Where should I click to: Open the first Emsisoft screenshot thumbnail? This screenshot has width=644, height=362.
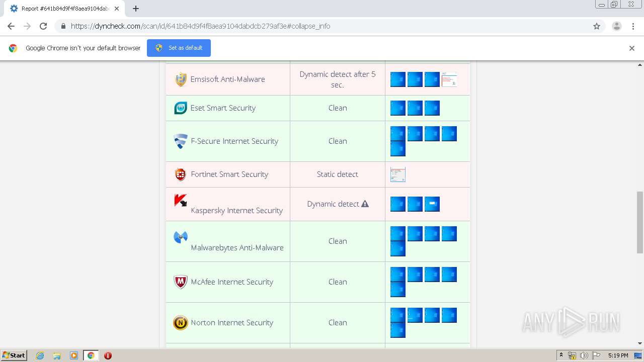click(x=398, y=79)
